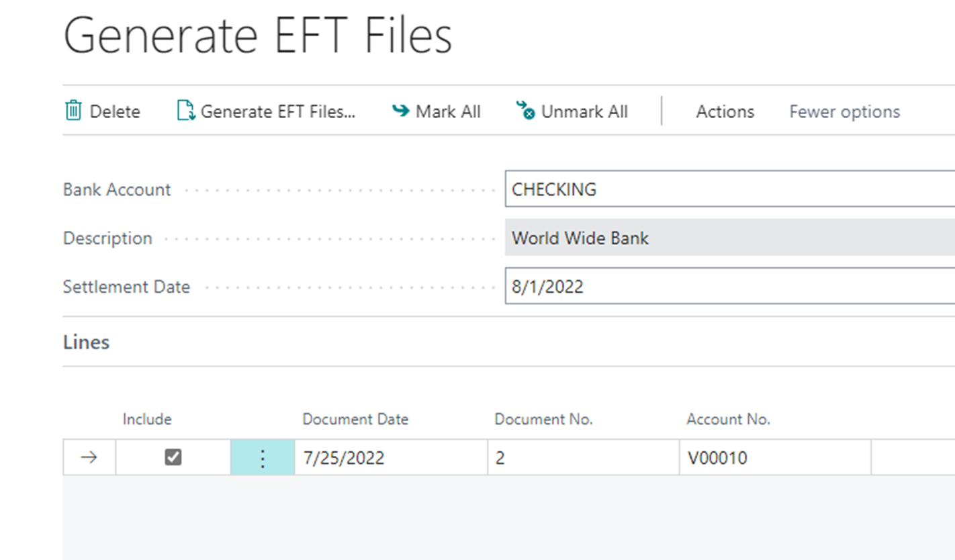
Task: Collapse options using Fewer options
Action: pos(844,111)
